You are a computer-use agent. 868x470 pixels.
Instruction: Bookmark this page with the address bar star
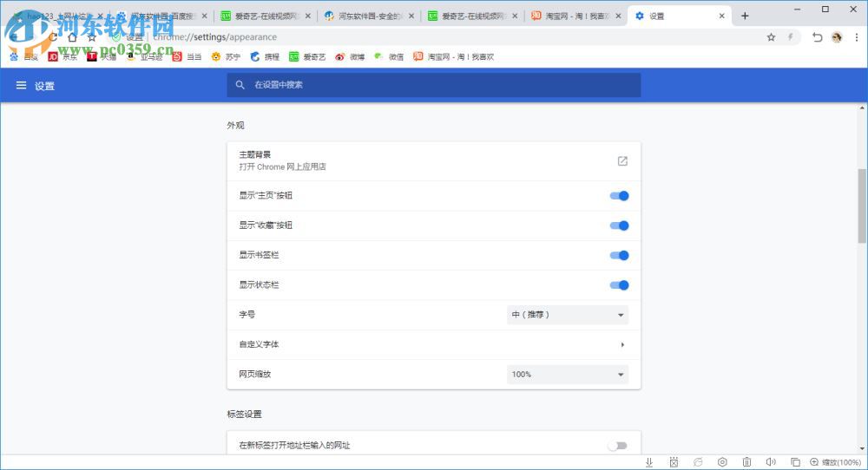(x=771, y=37)
